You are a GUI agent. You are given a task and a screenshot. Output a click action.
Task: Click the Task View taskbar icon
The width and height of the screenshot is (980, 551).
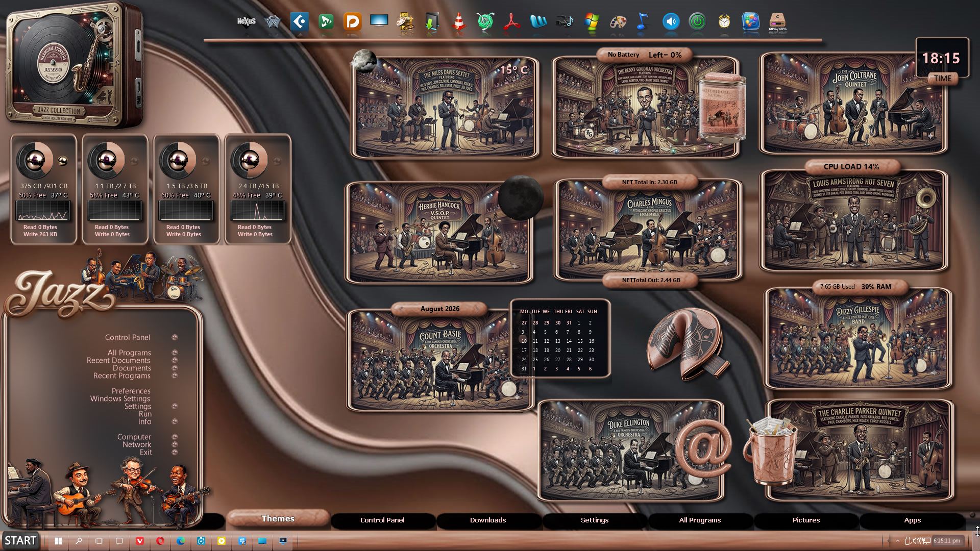click(x=99, y=541)
